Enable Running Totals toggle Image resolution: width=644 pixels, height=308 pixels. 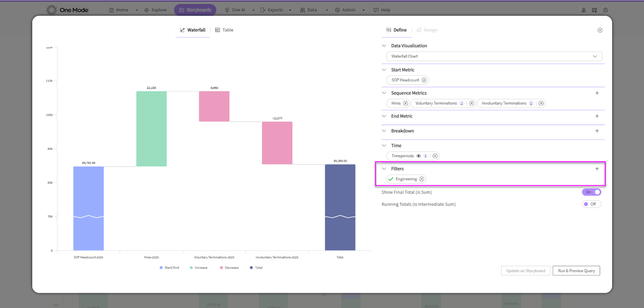point(591,204)
